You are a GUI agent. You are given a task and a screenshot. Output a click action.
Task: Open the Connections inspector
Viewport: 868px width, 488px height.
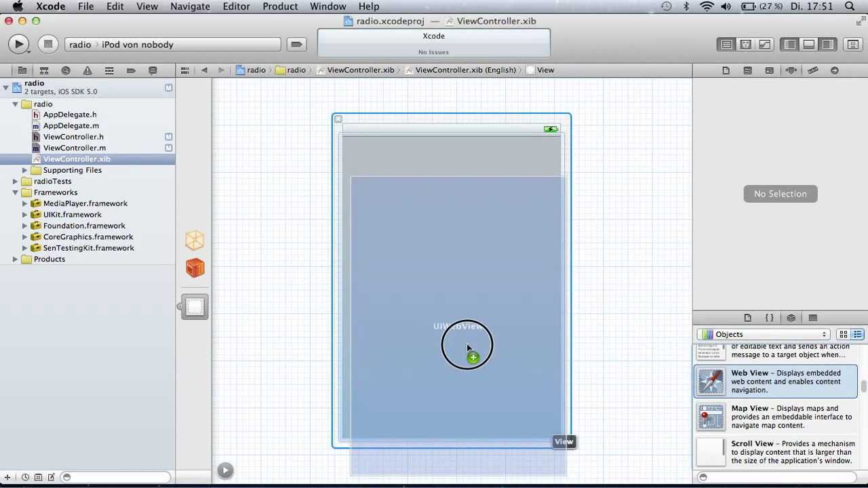834,70
